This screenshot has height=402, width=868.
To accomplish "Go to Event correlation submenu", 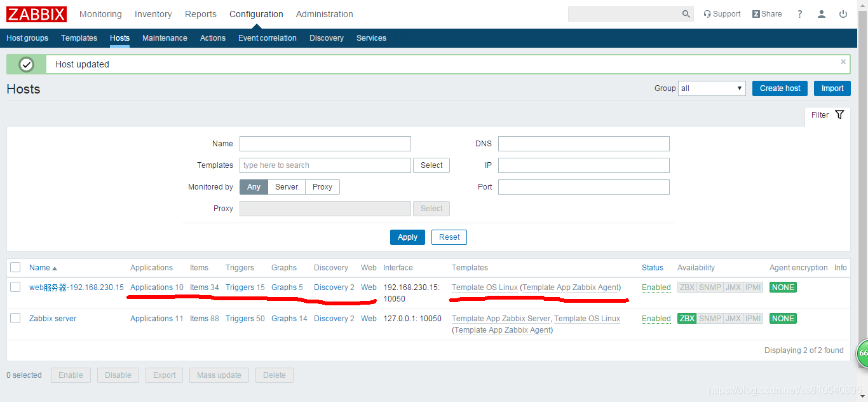I will [x=268, y=38].
